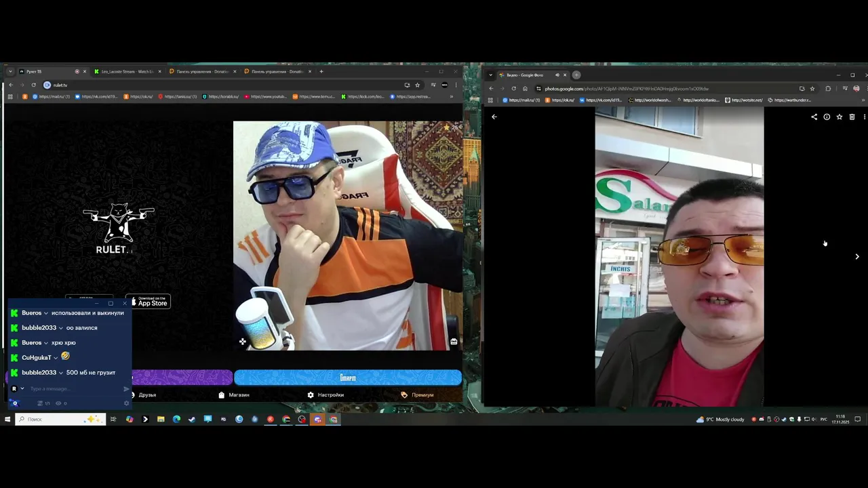Click the move icon on webcam video
Image resolution: width=868 pixels, height=488 pixels.
tap(243, 342)
